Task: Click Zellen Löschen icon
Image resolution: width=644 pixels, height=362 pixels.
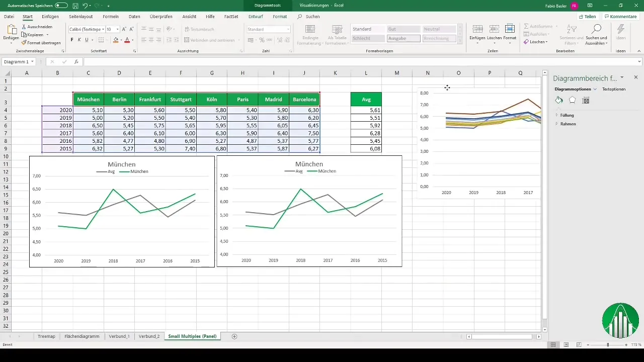Action: point(494,29)
